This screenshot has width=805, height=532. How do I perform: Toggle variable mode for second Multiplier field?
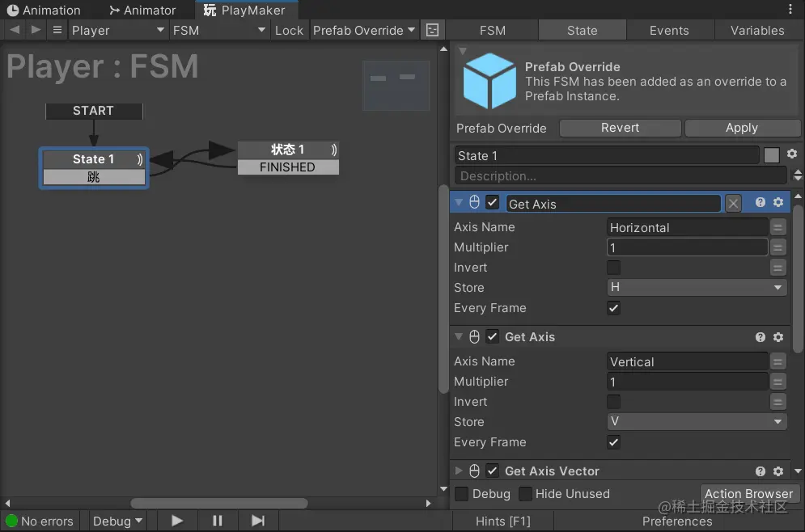click(777, 382)
